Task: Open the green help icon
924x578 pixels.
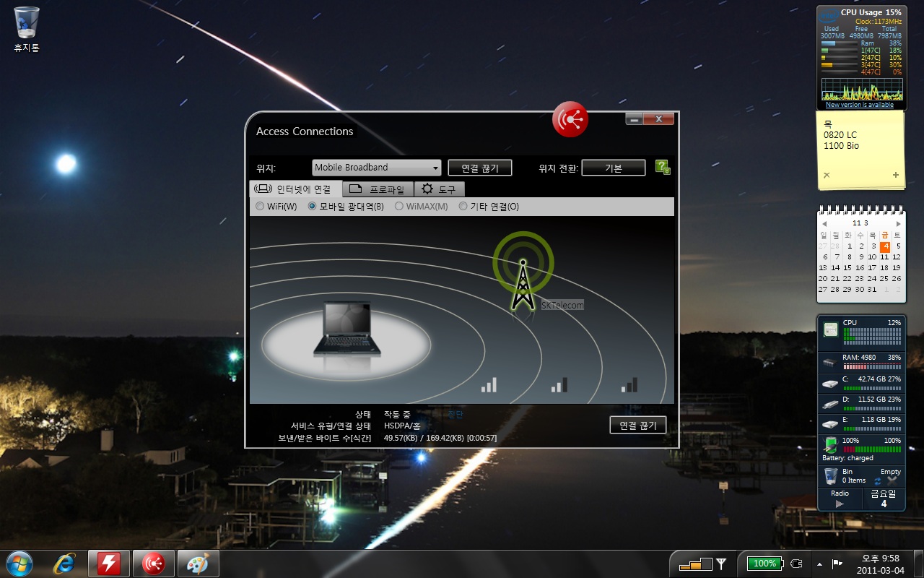Action: (x=662, y=167)
